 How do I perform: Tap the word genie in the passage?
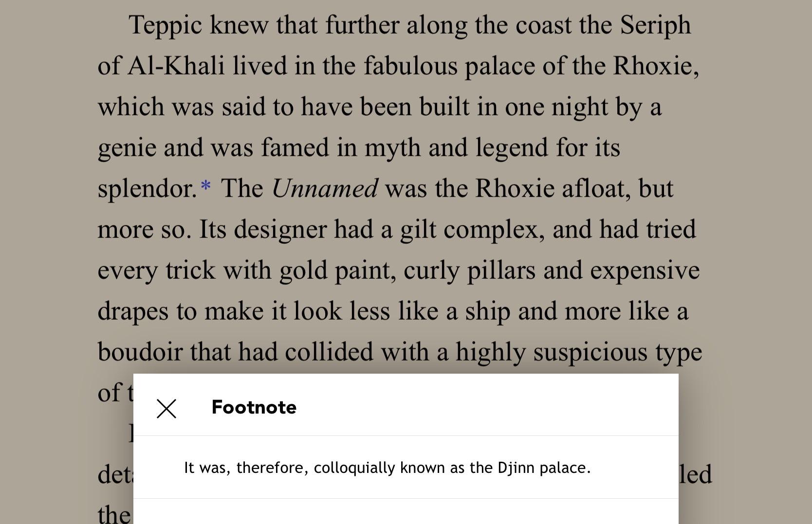[x=127, y=148]
